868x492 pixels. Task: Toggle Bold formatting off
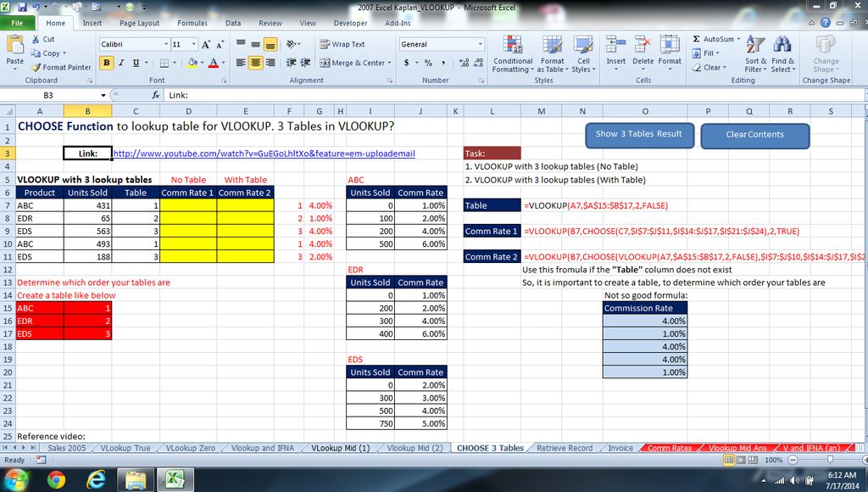(107, 63)
